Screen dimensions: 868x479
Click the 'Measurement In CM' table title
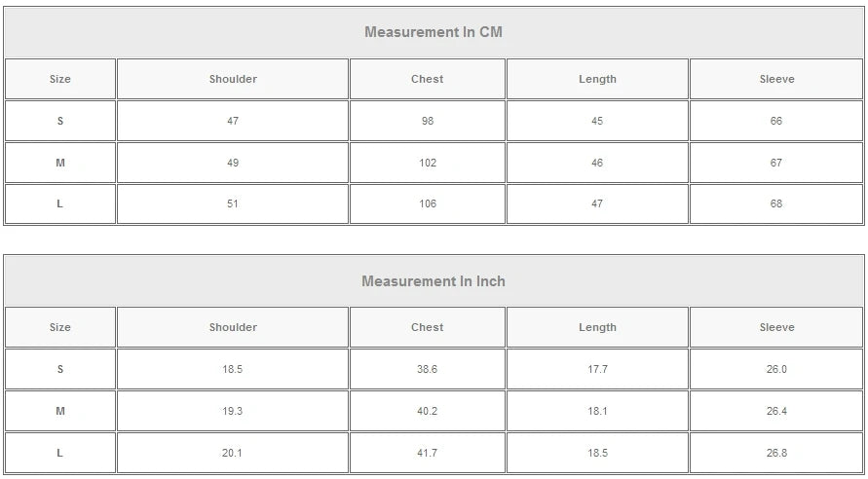434,32
